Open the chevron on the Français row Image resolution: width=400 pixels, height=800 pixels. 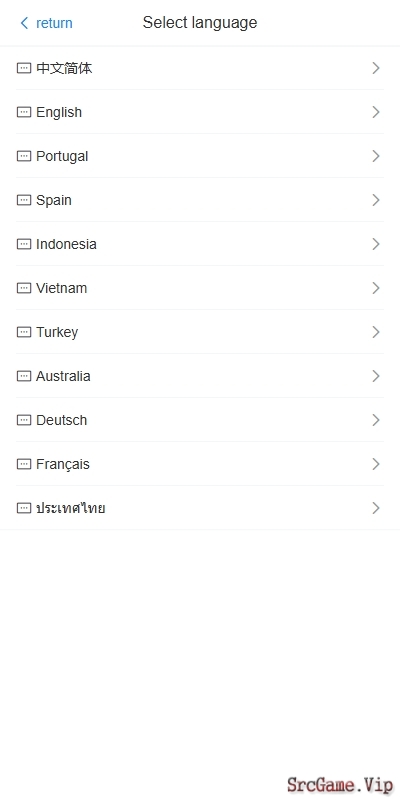point(376,464)
